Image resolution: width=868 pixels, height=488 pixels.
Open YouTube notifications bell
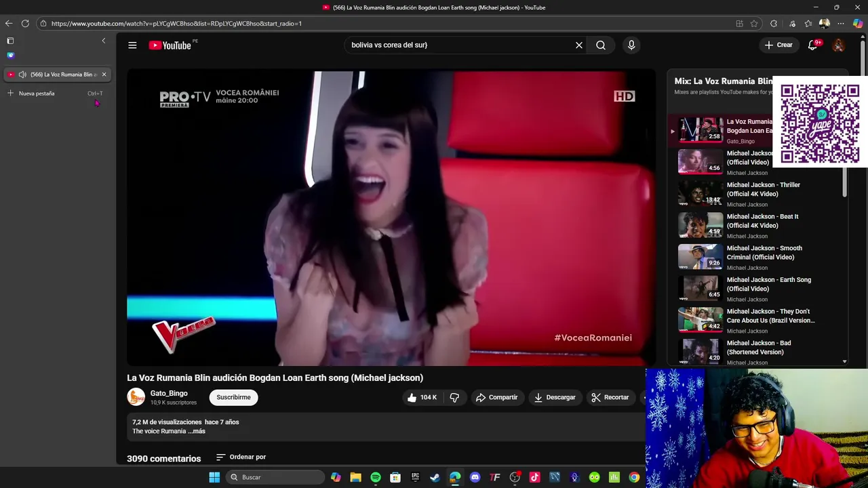[x=812, y=45]
